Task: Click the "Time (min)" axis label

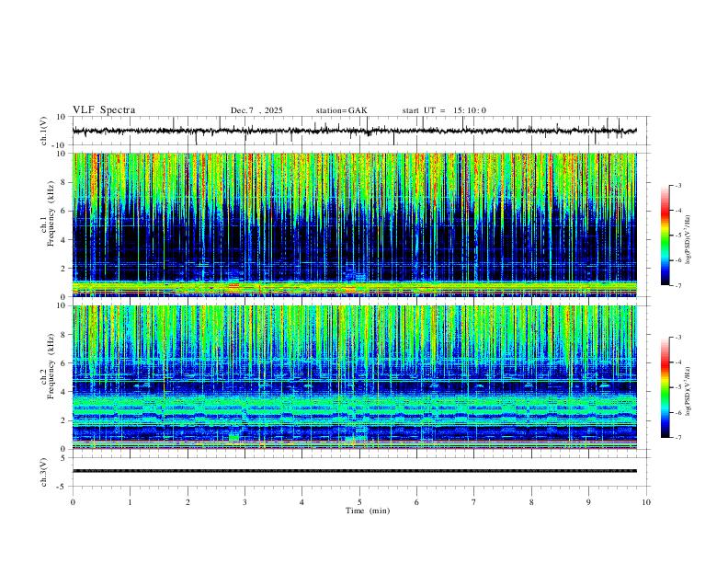Action: click(x=368, y=511)
